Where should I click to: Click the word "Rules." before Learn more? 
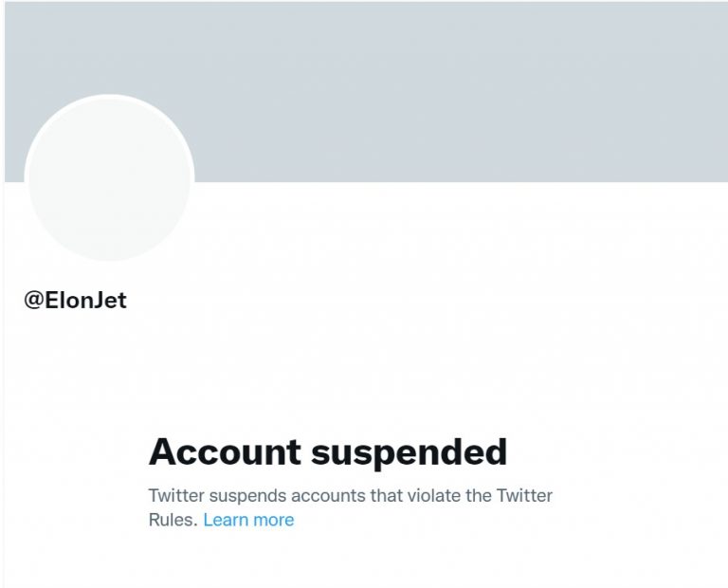pyautogui.click(x=173, y=520)
